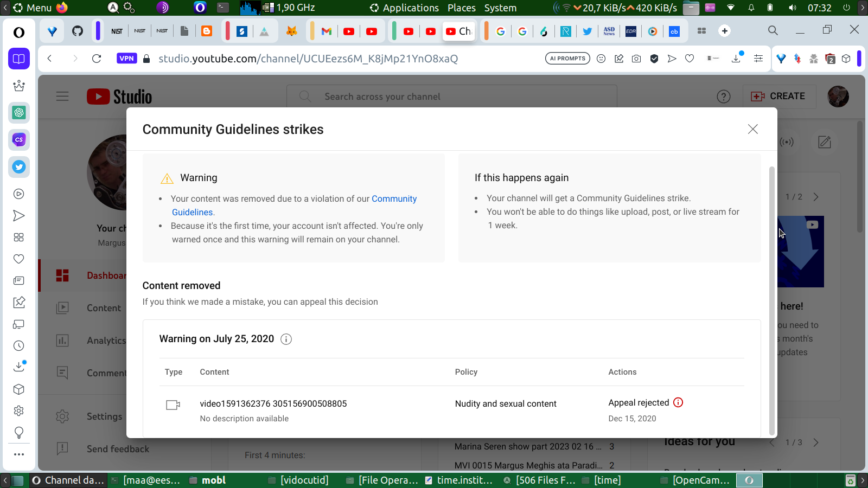The height and width of the screenshot is (488, 868).
Task: Switch to the Twitter tab
Action: click(x=587, y=31)
